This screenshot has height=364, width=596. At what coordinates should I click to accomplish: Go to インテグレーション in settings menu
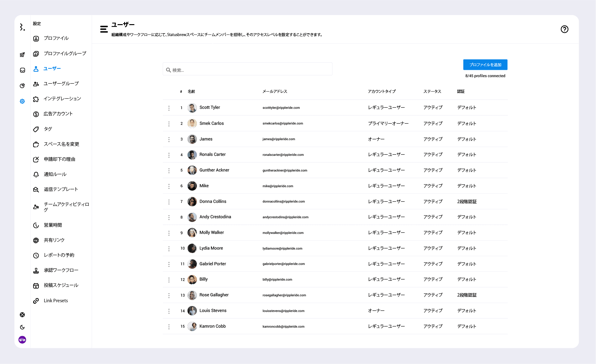62,99
